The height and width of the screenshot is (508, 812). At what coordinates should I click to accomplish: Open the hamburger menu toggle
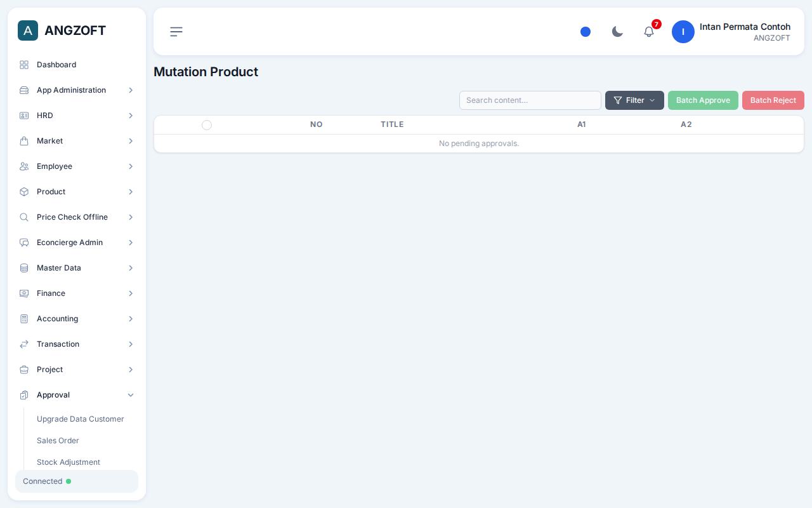tap(176, 32)
